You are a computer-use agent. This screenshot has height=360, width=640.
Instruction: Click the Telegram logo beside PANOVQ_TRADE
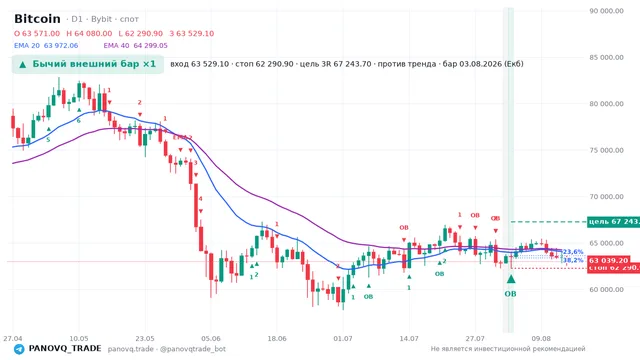click(19, 349)
